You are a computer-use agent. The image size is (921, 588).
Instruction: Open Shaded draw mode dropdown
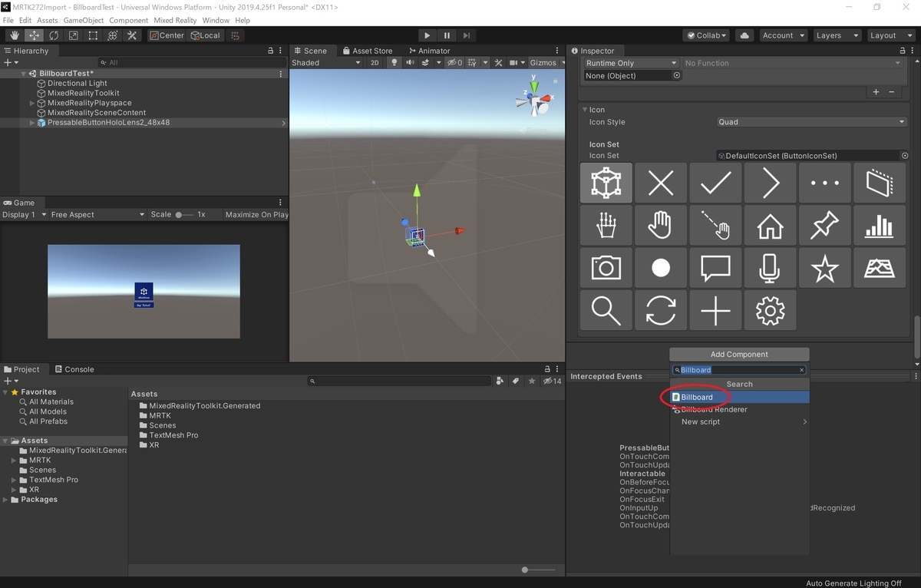click(325, 63)
